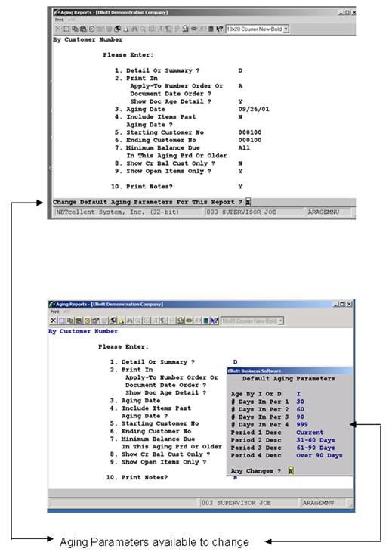Click the Minimum Balance Due value All
392x555 pixels.
[244, 148]
